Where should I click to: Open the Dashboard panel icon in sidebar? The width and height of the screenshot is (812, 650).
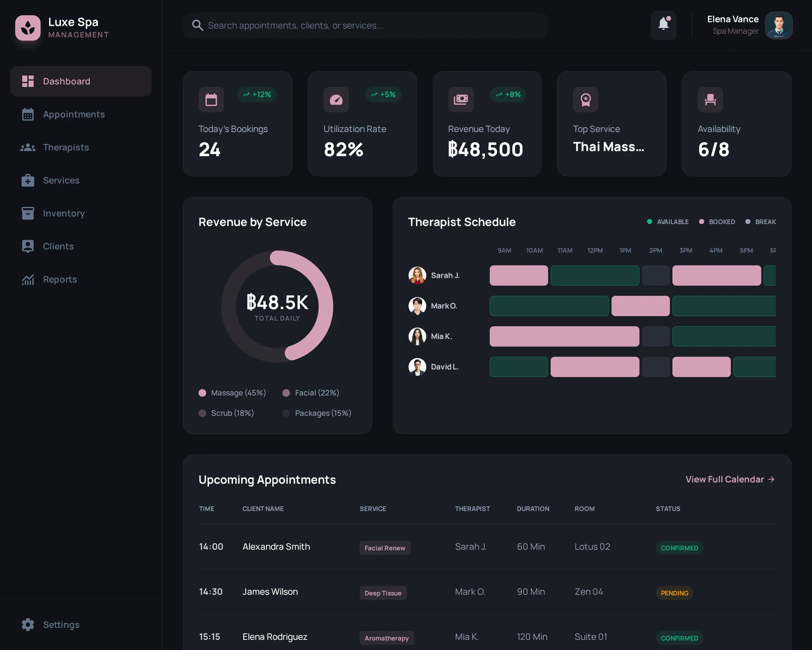click(28, 81)
